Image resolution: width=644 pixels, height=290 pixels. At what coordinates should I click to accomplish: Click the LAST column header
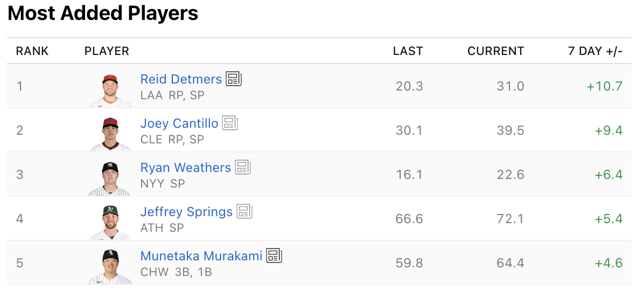coord(408,51)
